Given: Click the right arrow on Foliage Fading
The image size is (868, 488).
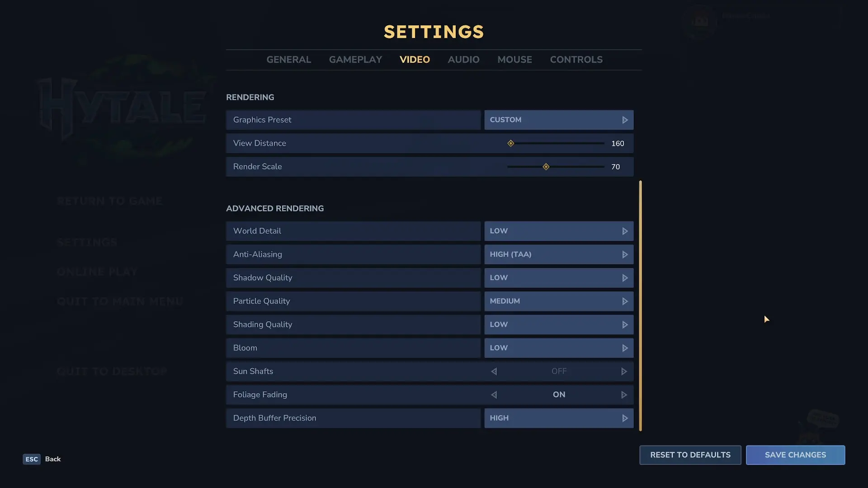Looking at the screenshot, I should click(624, 395).
